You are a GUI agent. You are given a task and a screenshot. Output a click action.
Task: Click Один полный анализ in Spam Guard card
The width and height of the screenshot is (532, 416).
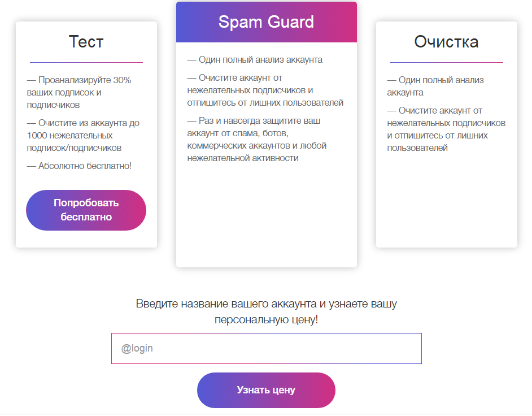tap(255, 59)
